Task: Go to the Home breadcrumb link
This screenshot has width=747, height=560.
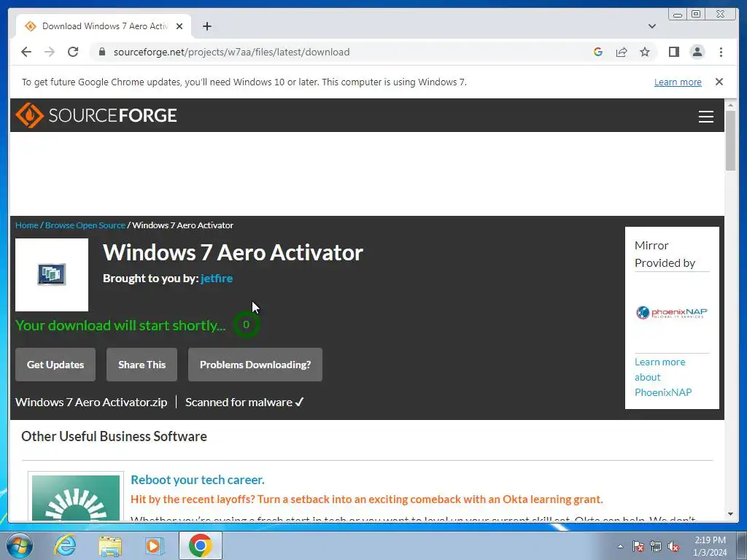Action: click(27, 225)
